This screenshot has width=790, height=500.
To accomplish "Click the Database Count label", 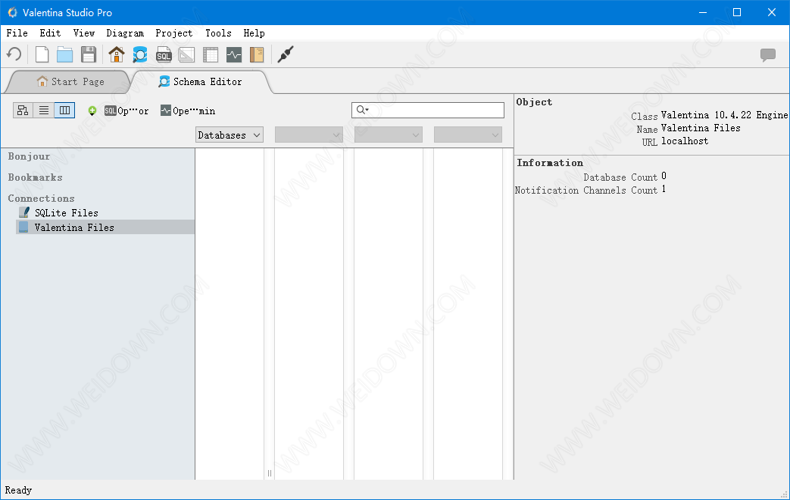I will 620,177.
